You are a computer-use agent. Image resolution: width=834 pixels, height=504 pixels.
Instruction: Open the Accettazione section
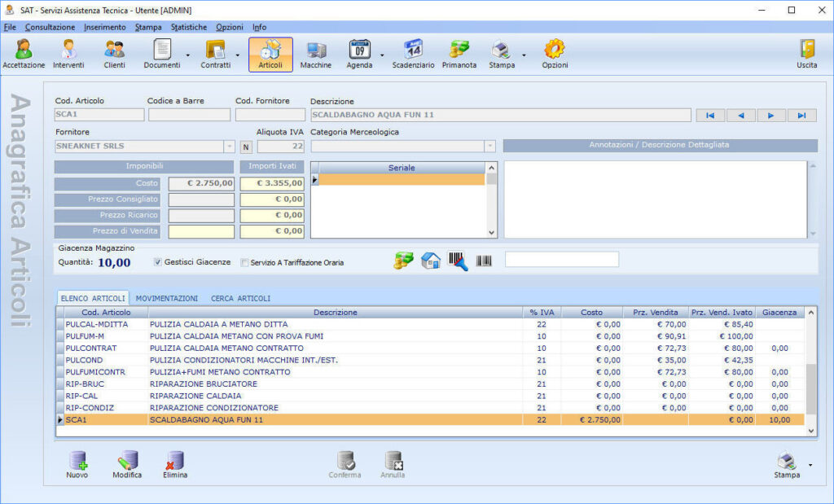click(x=24, y=55)
